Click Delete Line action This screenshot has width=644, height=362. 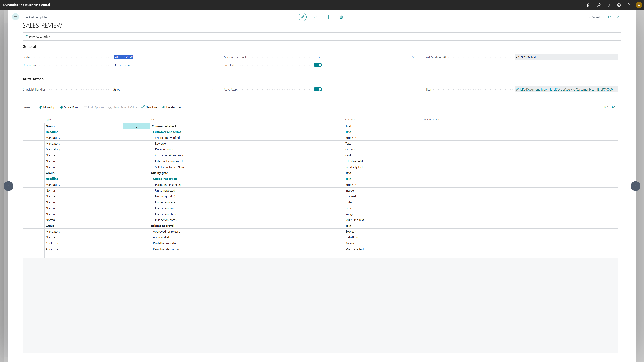pos(171,107)
